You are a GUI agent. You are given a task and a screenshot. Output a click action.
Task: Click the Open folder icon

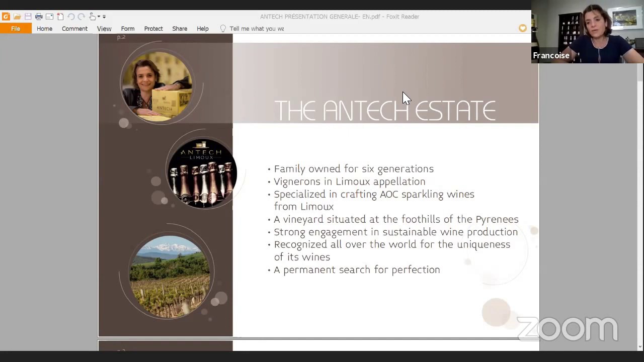17,17
